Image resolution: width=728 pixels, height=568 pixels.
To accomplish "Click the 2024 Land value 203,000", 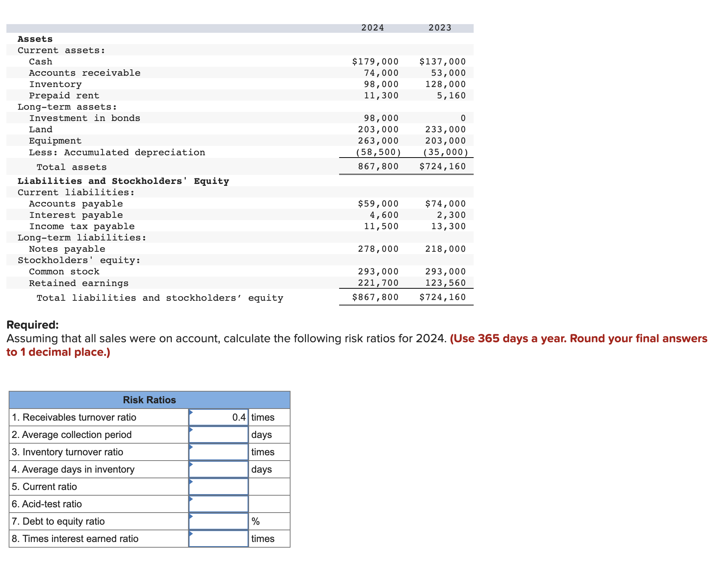I will [378, 129].
